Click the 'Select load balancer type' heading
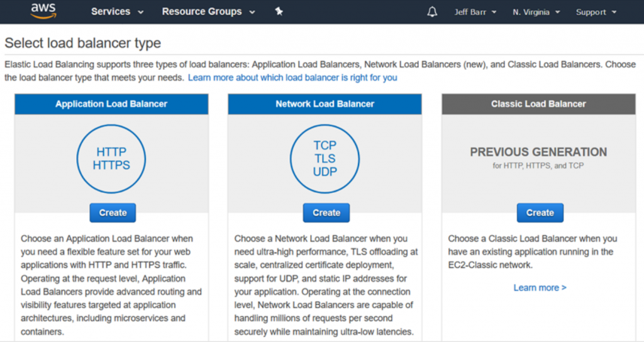The width and height of the screenshot is (644, 342). (82, 43)
